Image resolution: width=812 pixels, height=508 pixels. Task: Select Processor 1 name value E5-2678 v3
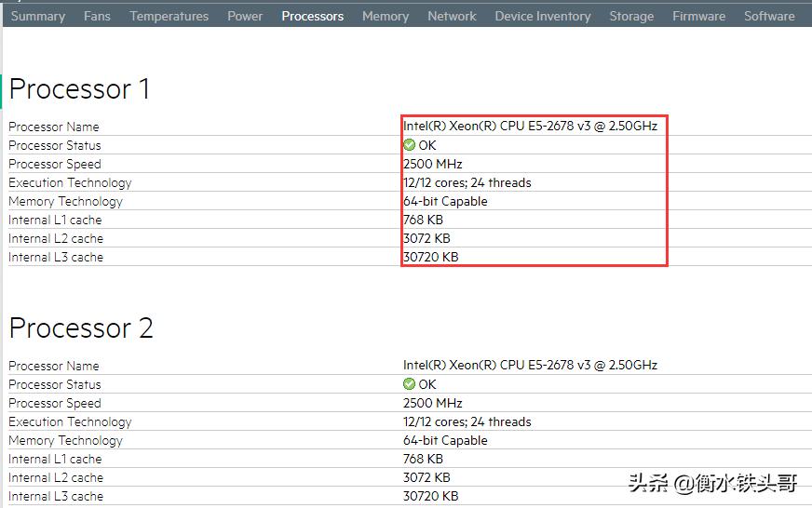tap(530, 126)
